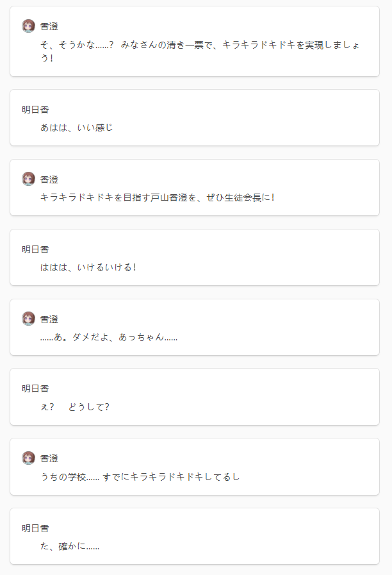Click the avatar above ダメだよ、あっちゃん line
392x575 pixels.
pyautogui.click(x=29, y=319)
